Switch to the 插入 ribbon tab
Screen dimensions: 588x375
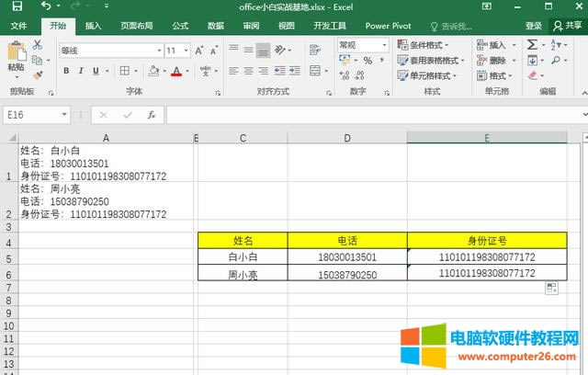(x=93, y=26)
